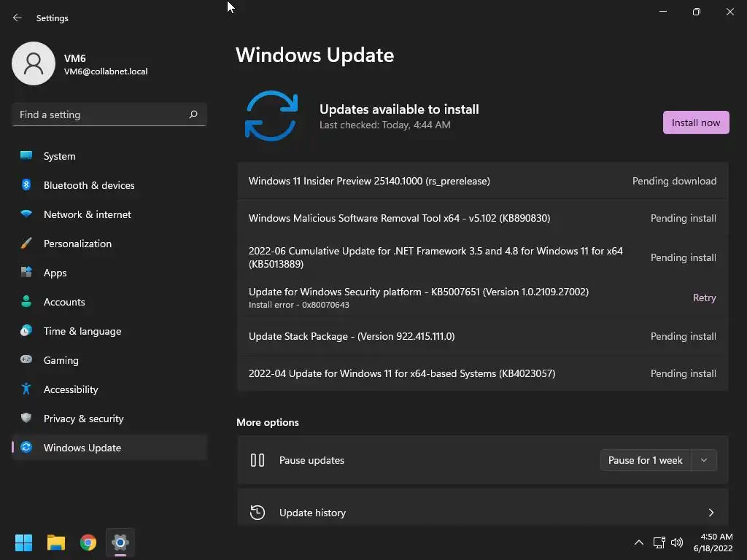
Task: Click the Accessibility figure icon
Action: [x=26, y=389]
